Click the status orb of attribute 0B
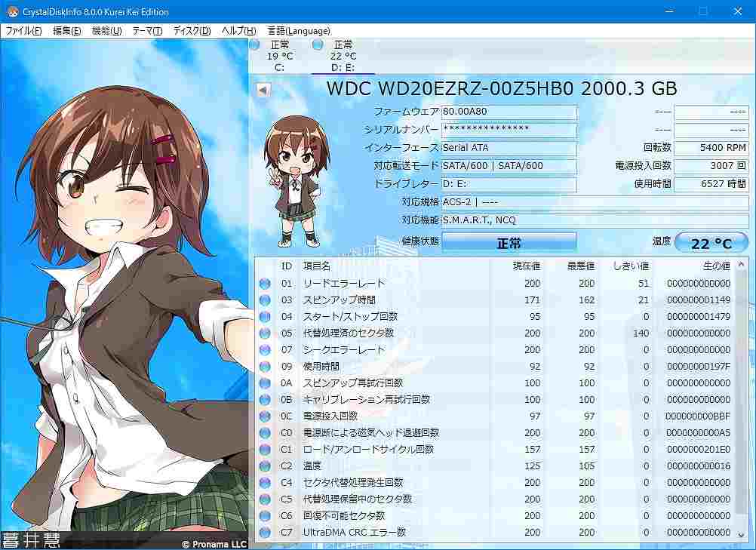The image size is (756, 550). coord(265,400)
